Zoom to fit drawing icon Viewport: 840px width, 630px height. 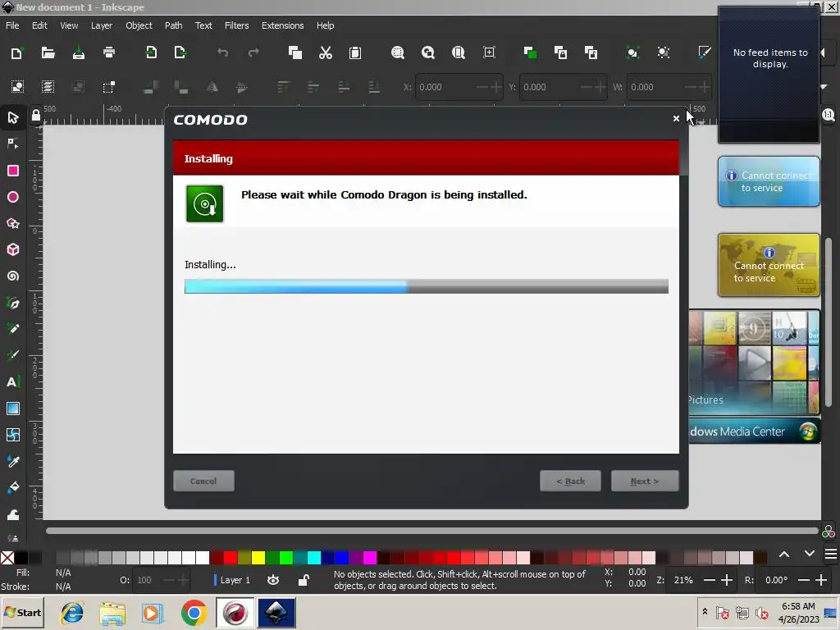coord(428,52)
